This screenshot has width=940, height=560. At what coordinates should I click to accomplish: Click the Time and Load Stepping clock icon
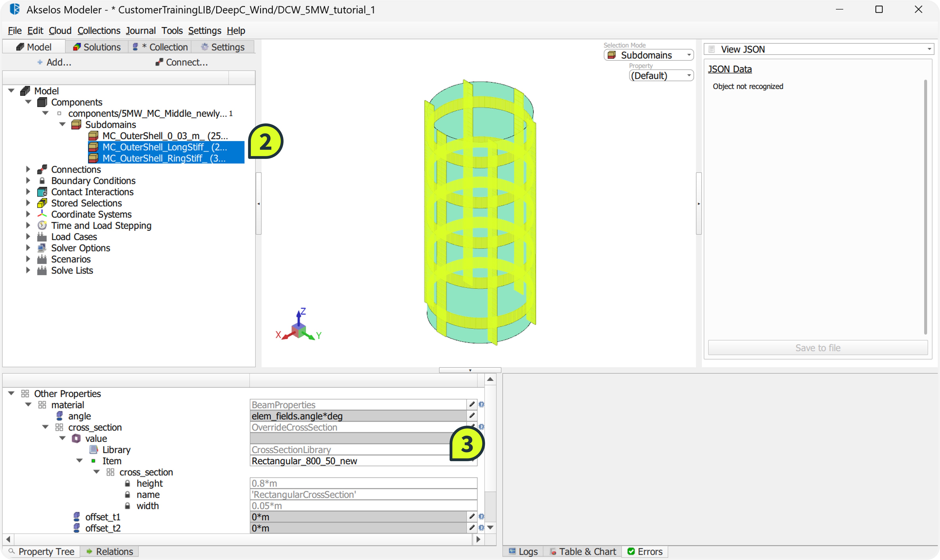point(42,226)
